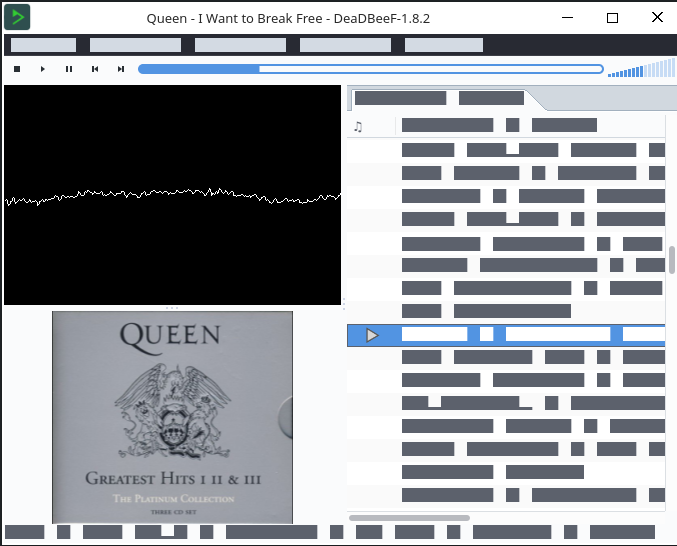Skip back to the previous track
The width and height of the screenshot is (677, 546).
click(x=95, y=69)
